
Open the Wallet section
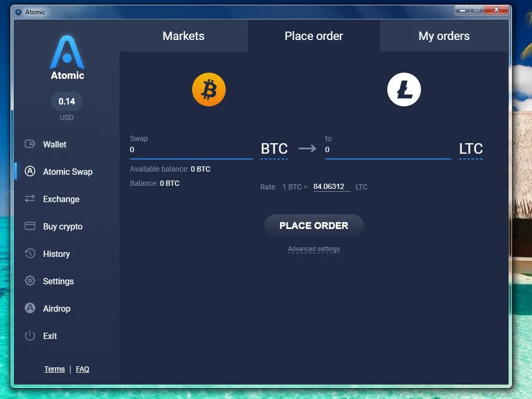pyautogui.click(x=55, y=144)
